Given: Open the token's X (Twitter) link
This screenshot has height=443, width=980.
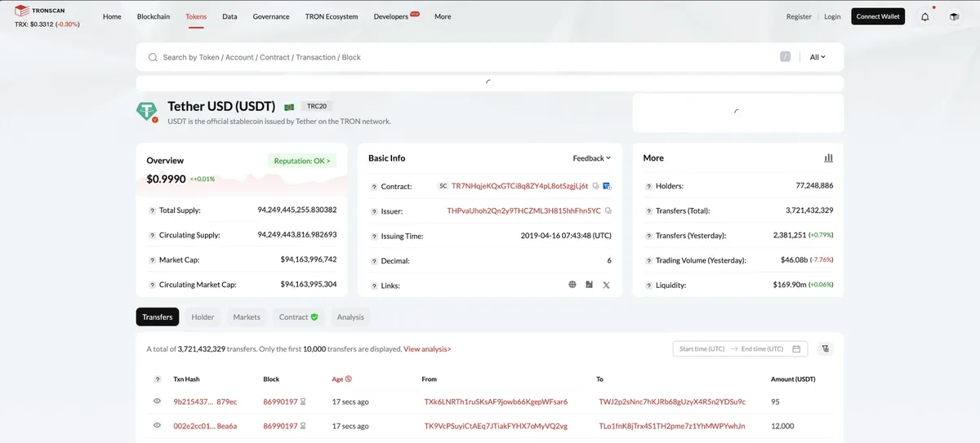Looking at the screenshot, I should pyautogui.click(x=606, y=285).
